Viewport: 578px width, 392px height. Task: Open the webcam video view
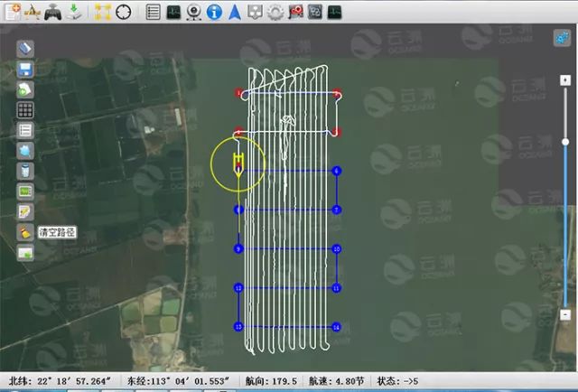click(x=193, y=12)
